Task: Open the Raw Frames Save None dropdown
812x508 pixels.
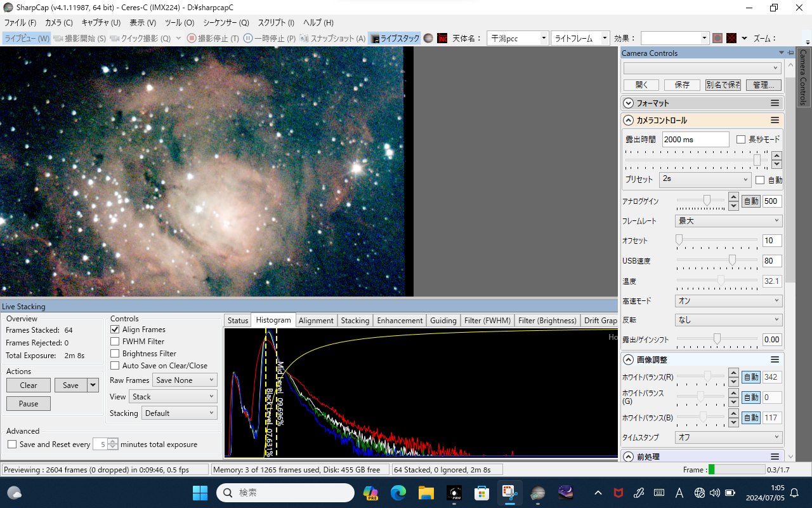Action: (x=185, y=380)
